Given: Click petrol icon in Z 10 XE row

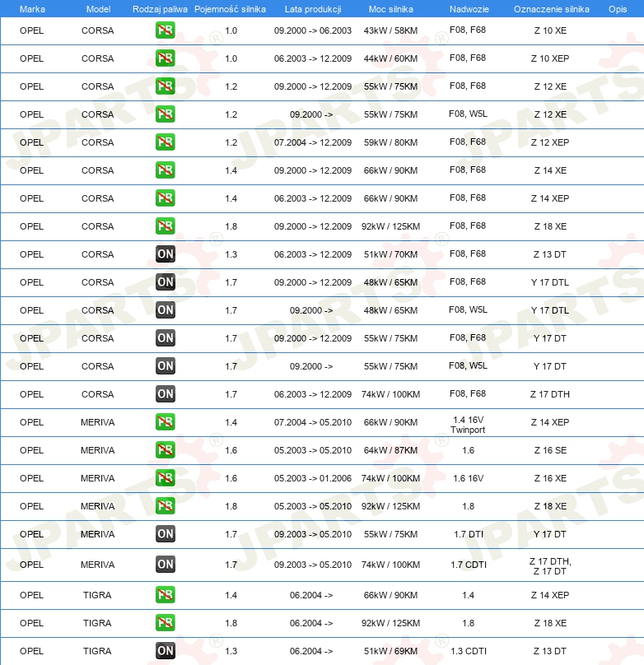Looking at the screenshot, I should tap(165, 30).
